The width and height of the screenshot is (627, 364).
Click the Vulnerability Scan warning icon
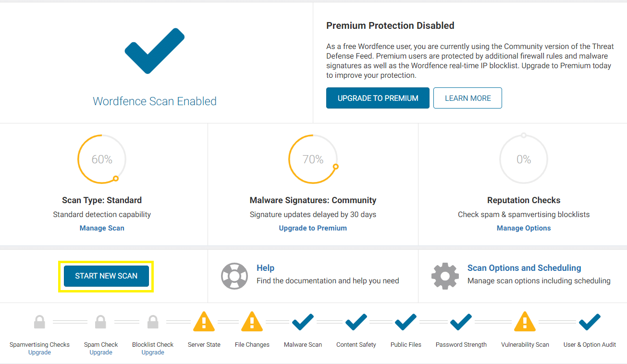pos(525,322)
